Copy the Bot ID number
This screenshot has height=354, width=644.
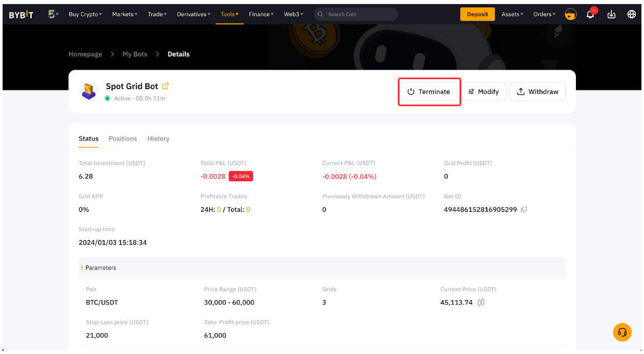[x=524, y=210]
